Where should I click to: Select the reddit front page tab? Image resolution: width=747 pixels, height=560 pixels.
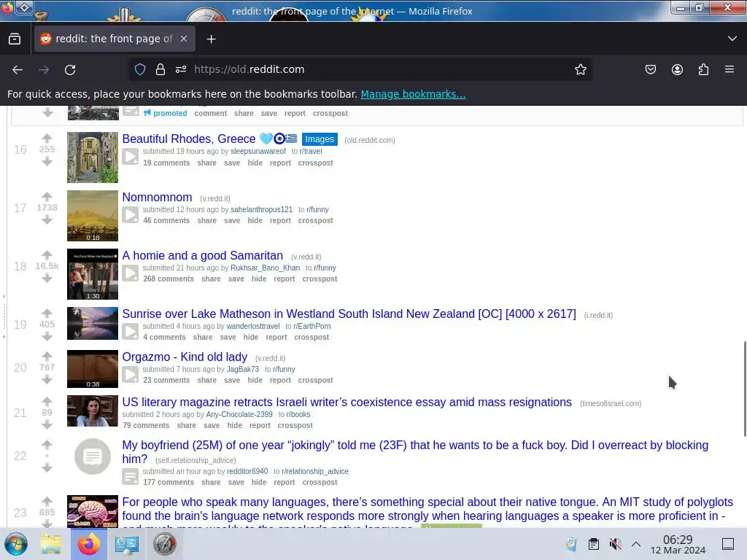pyautogui.click(x=115, y=39)
